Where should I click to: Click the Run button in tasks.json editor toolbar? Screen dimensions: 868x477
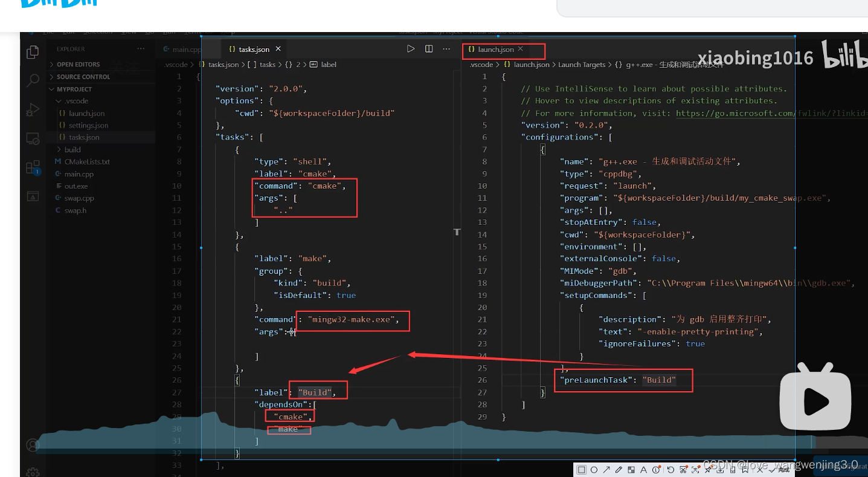(411, 49)
